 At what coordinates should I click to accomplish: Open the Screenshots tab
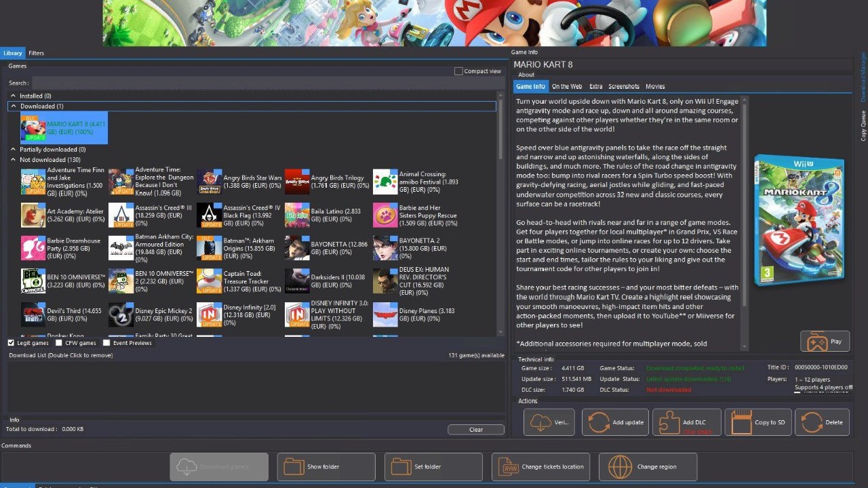coord(624,87)
